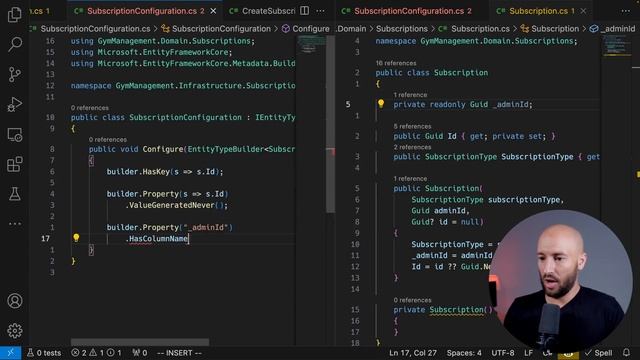640x360 pixels.
Task: Click '1 reference' lens above _adminId field
Action: point(410,95)
